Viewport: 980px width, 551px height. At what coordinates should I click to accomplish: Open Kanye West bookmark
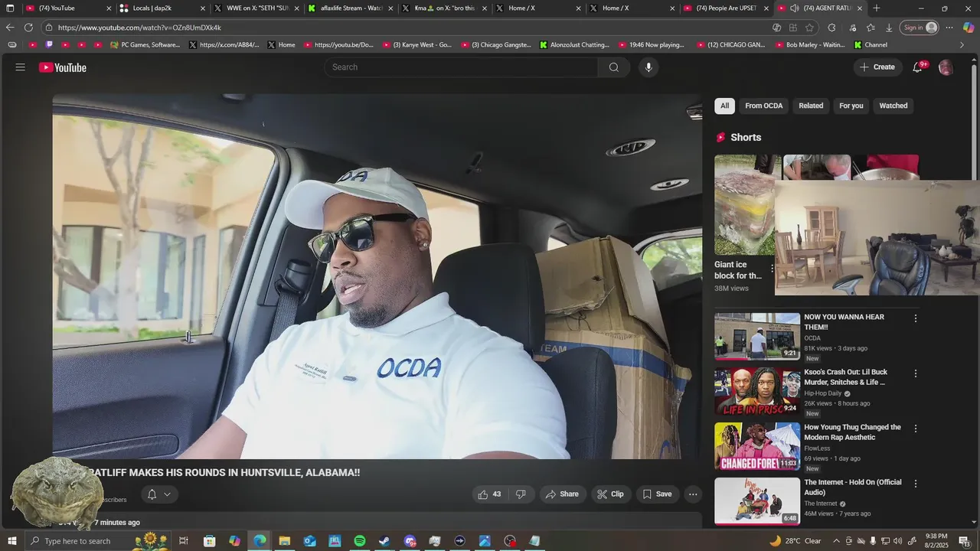416,44
